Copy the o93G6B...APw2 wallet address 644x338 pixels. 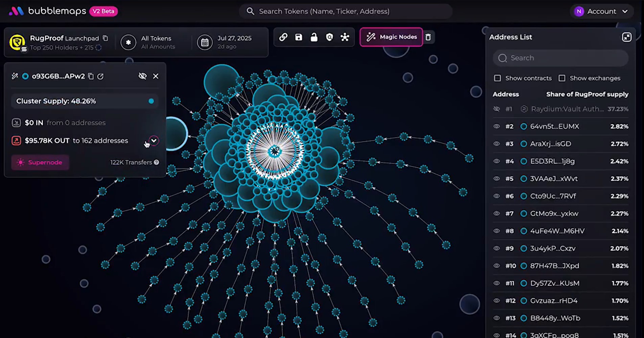(x=91, y=76)
